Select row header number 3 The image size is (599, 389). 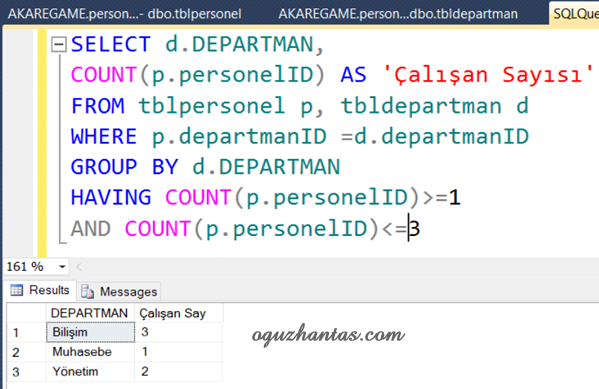(x=27, y=371)
